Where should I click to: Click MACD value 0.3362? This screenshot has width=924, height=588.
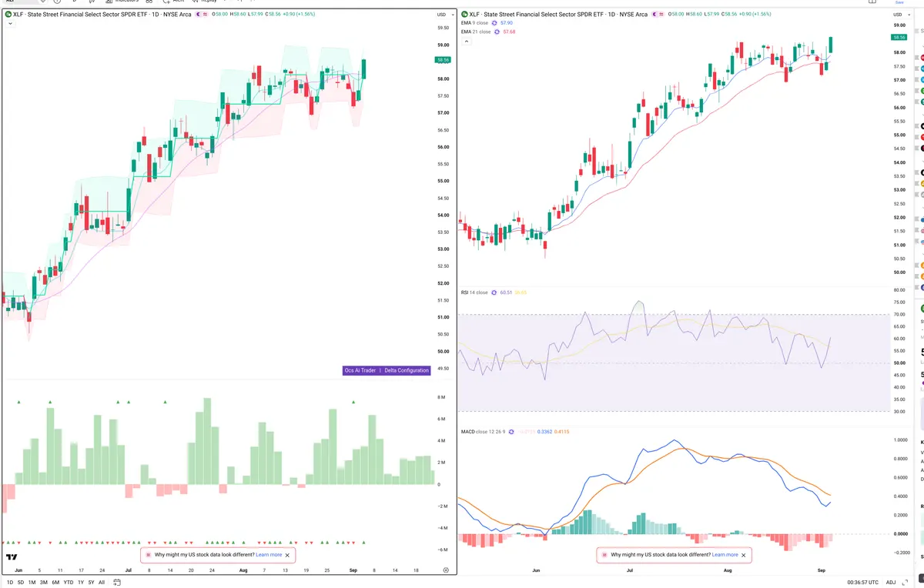click(544, 432)
